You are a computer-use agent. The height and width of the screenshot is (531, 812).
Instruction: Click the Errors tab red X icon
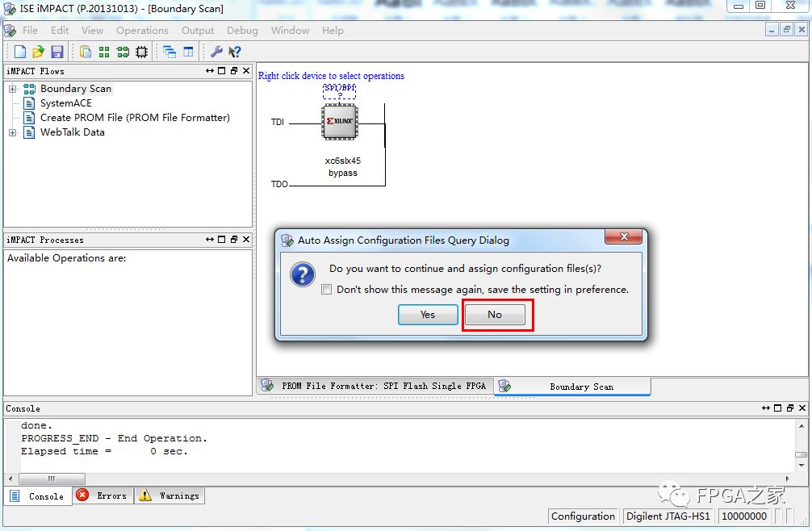click(x=82, y=495)
